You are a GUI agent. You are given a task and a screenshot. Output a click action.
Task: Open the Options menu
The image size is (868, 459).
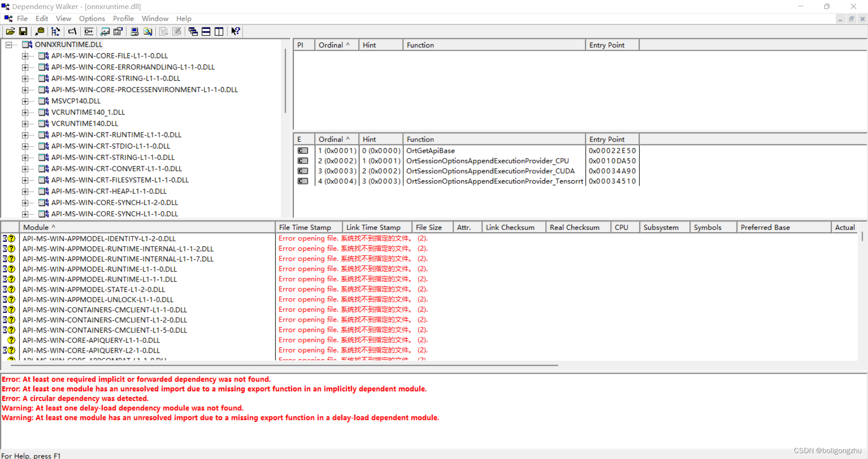click(92, 19)
